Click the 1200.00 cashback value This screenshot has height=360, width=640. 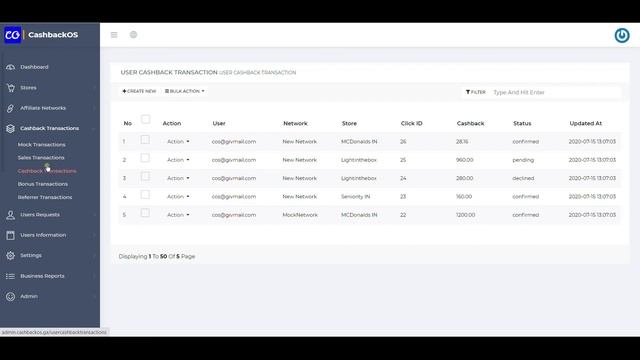click(x=465, y=215)
